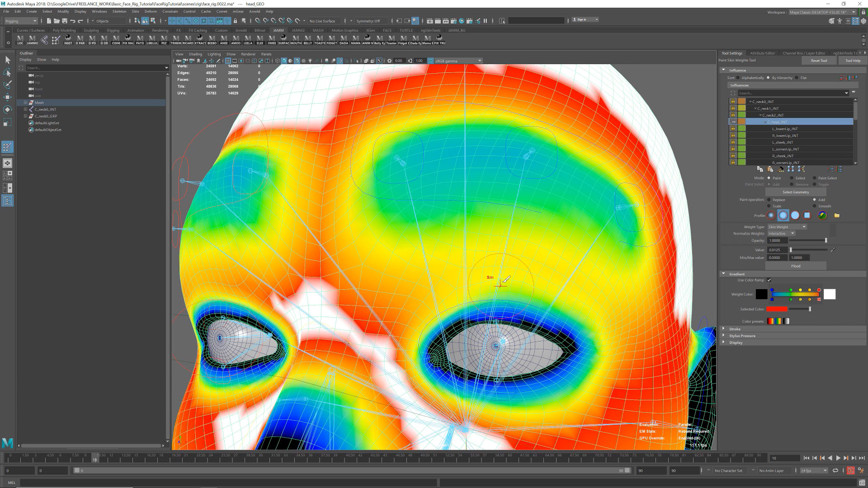Switch to the Attribute Editor tab

(x=763, y=53)
